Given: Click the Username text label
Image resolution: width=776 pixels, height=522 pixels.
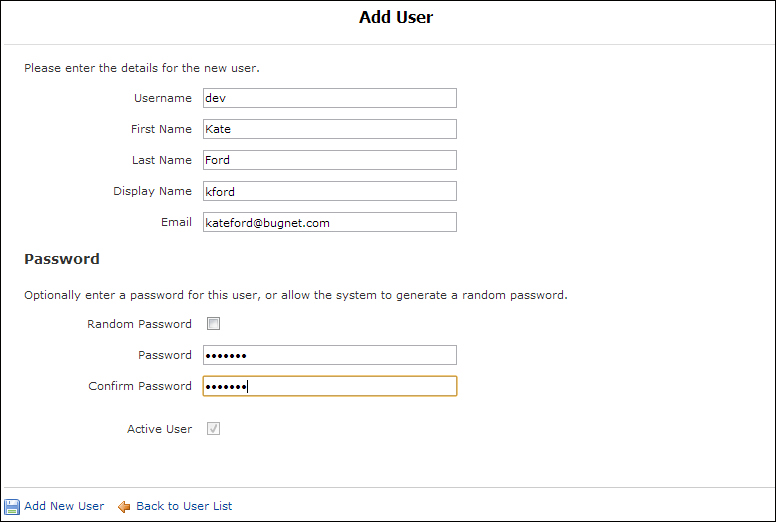Looking at the screenshot, I should [x=163, y=98].
